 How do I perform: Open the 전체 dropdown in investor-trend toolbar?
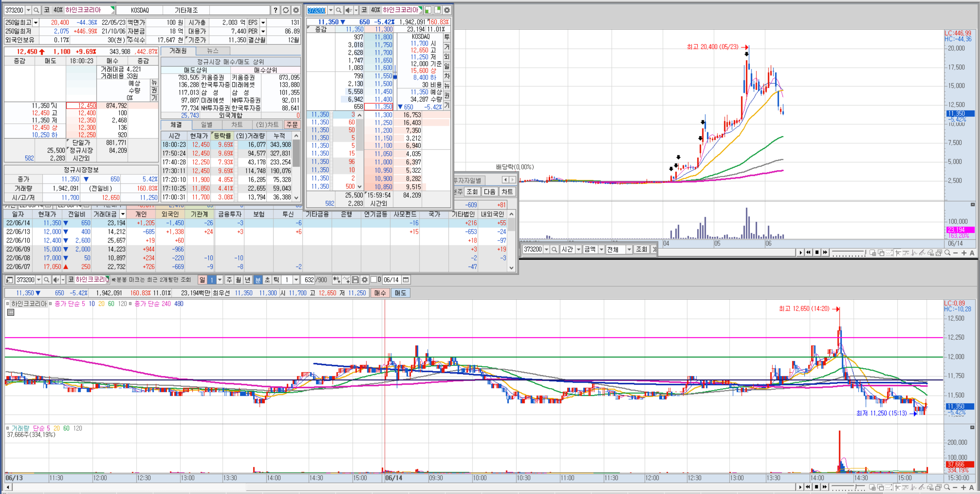629,249
